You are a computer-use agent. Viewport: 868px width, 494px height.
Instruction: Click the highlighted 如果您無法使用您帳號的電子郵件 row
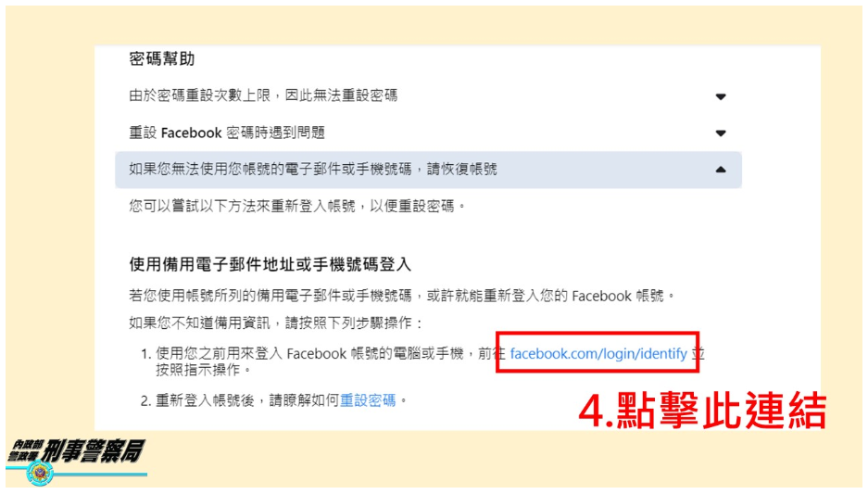[428, 170]
